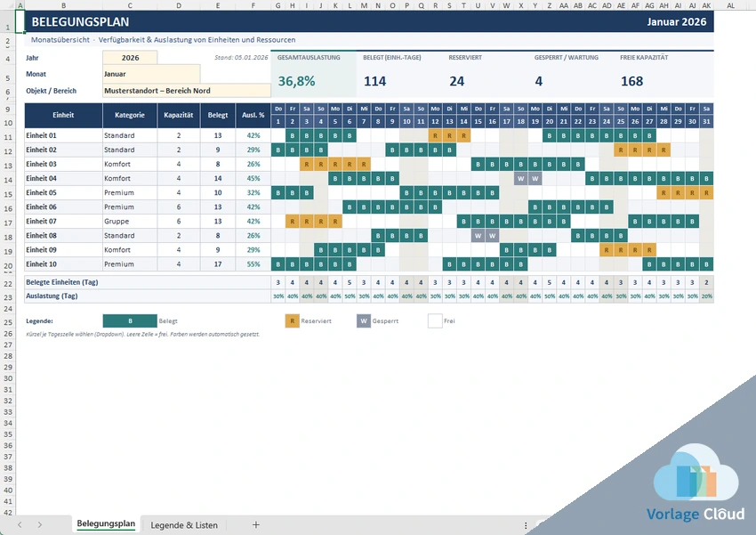Viewport: 756px width, 535px height.
Task: Click the Einheit column header cell
Action: (x=63, y=116)
